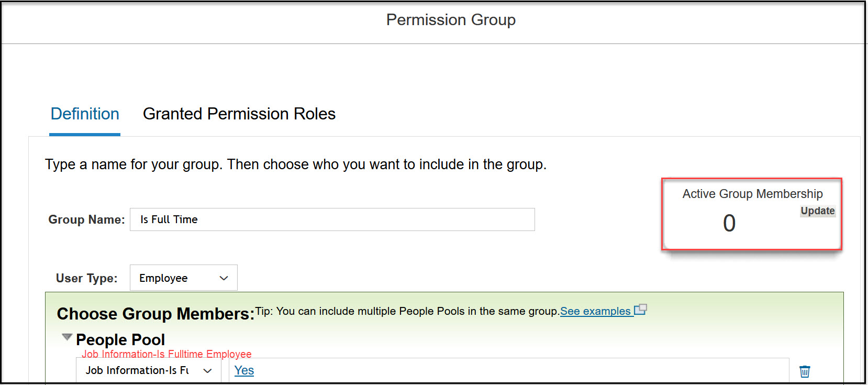Click the Permission Group dialog title

click(451, 20)
